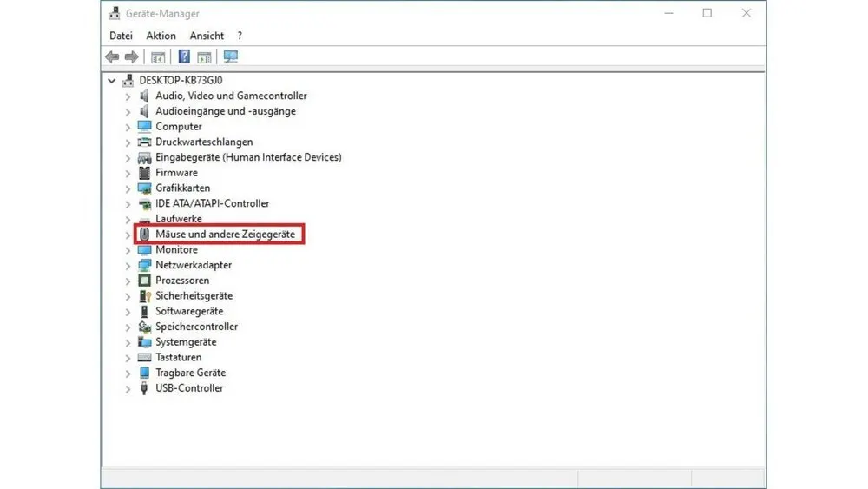Click the key icon beside Sicherheitsgeräte

[145, 296]
